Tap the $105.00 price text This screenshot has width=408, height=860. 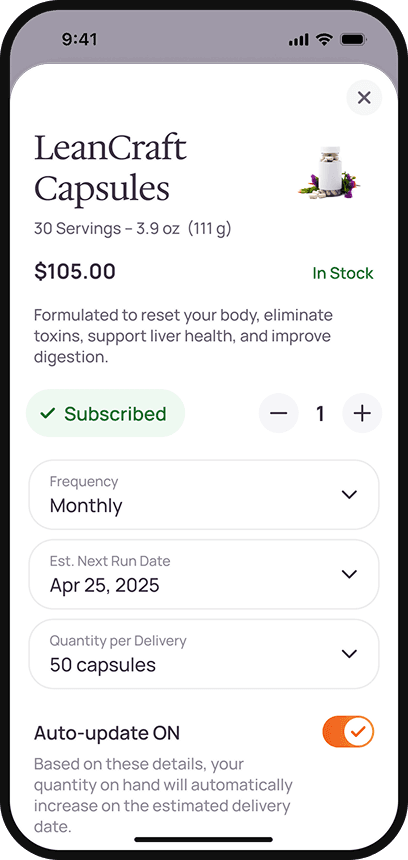(x=75, y=271)
